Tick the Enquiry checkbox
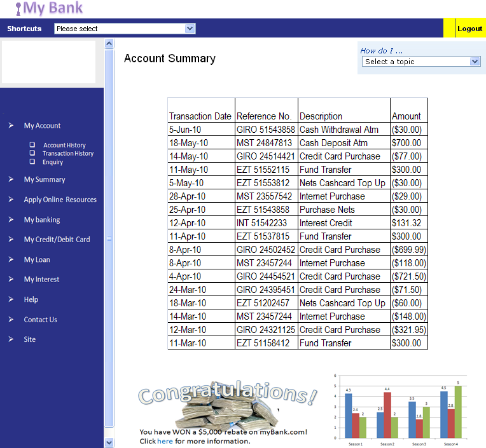The height and width of the screenshot is (448, 486). pyautogui.click(x=32, y=161)
